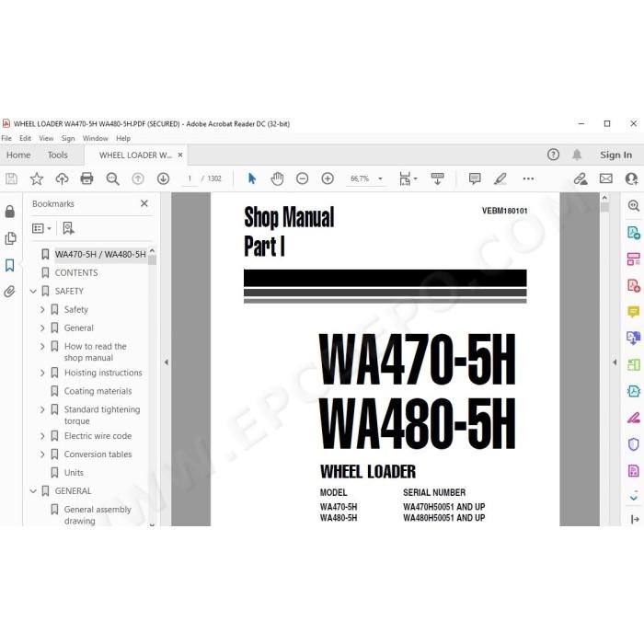
Task: Open the Find text magnifier tool
Action: tap(112, 178)
